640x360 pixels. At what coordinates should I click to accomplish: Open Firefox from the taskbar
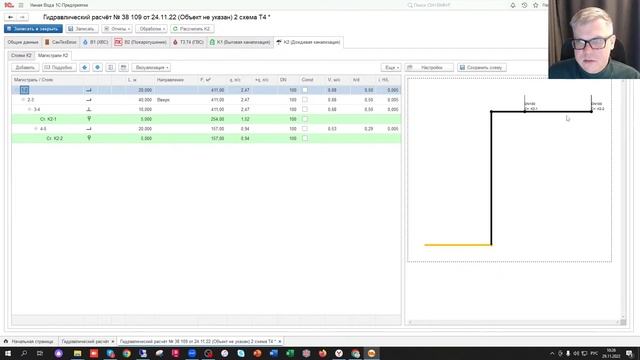tap(322, 353)
